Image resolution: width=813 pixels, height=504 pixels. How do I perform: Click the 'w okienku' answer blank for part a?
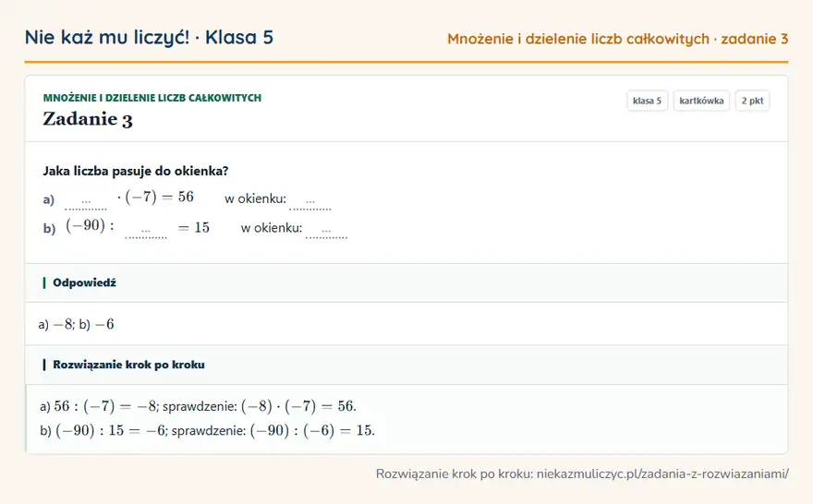pos(310,201)
